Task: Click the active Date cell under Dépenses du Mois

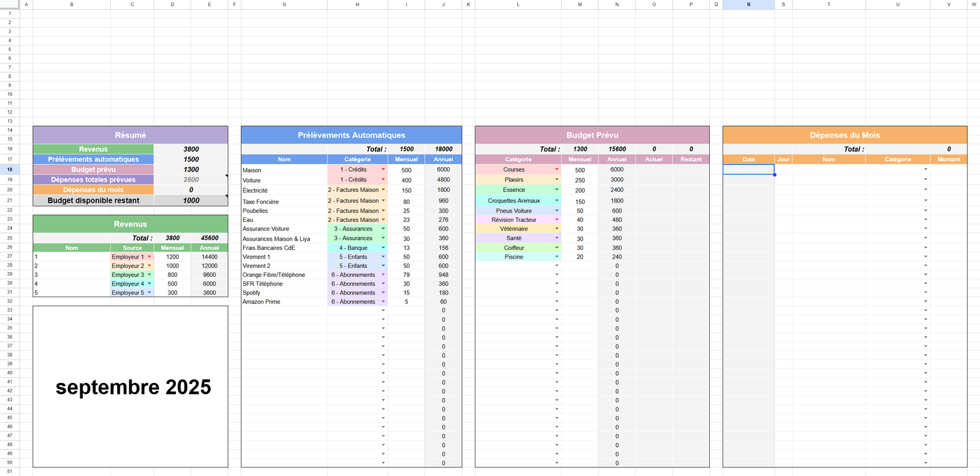Action: click(x=748, y=170)
